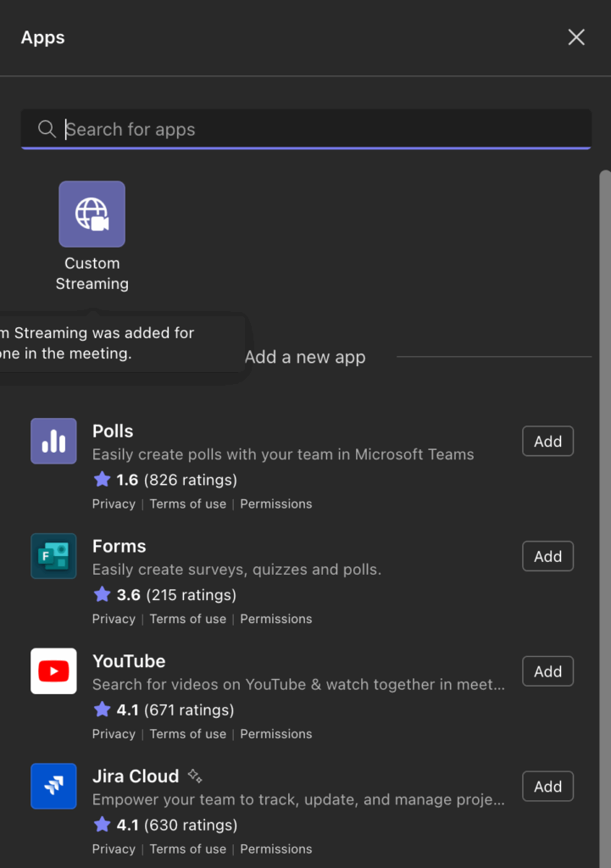Image resolution: width=611 pixels, height=868 pixels.
Task: Focus the Search for apps field
Action: pos(306,129)
